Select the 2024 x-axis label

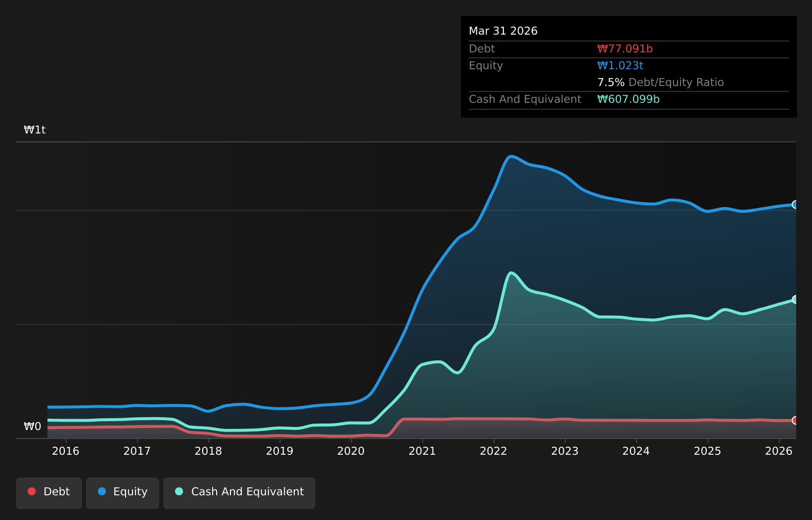[636, 451]
